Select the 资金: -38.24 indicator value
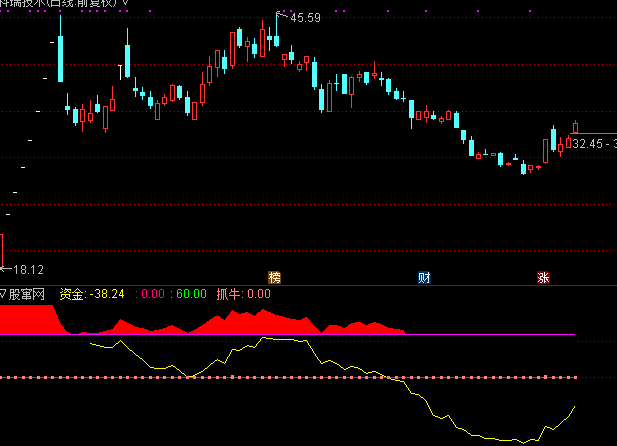 tap(92, 294)
